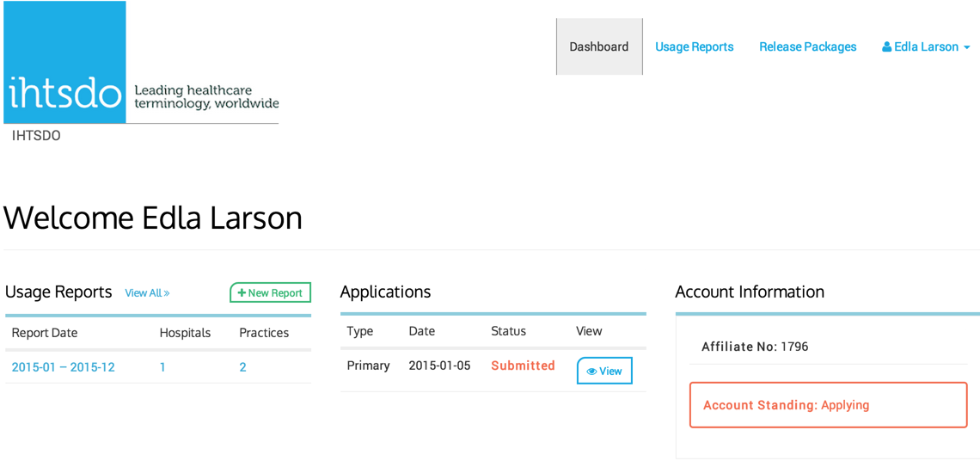The width and height of the screenshot is (980, 467).
Task: Click the eye icon in View button
Action: pos(591,372)
